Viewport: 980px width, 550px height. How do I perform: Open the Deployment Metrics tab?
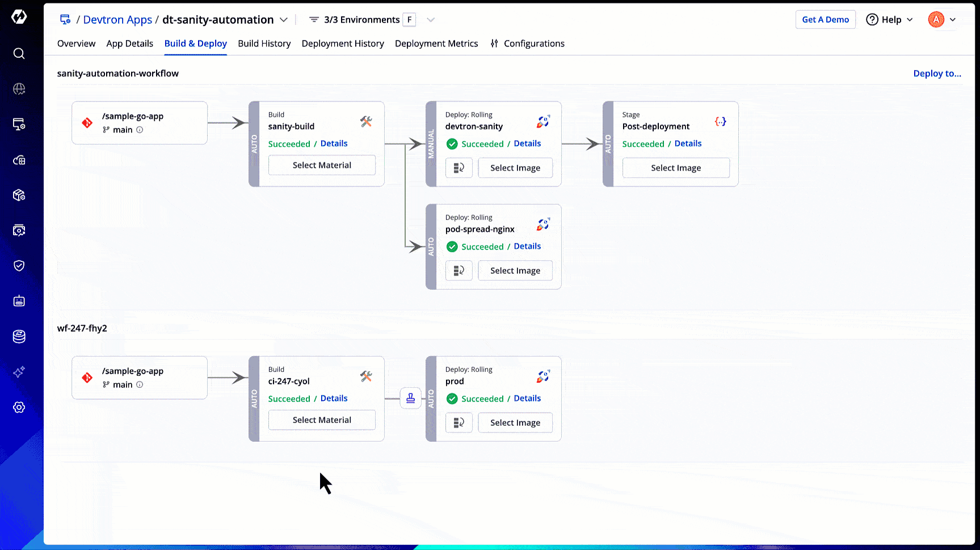tap(436, 44)
